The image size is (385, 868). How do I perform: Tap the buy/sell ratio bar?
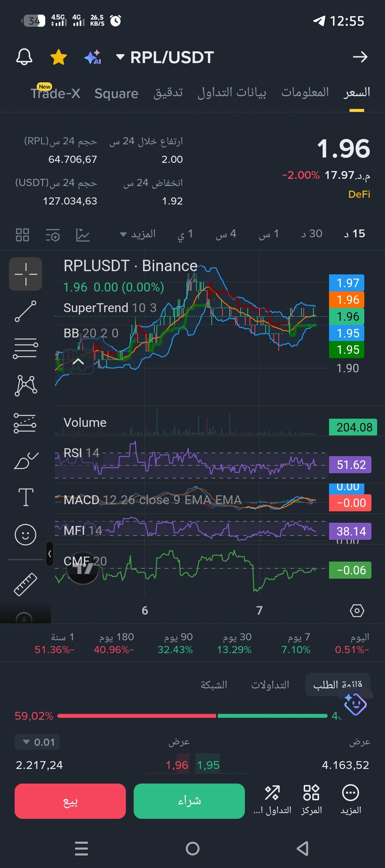[x=192, y=716]
